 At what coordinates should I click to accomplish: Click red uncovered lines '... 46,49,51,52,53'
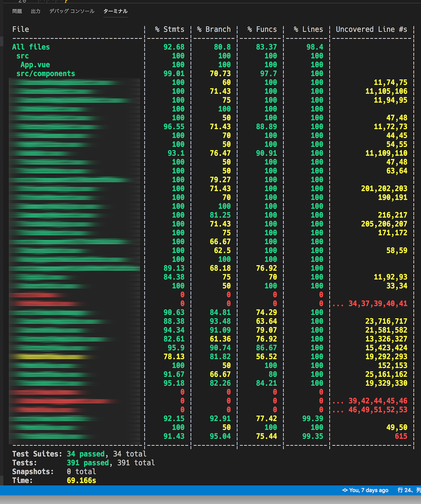[370, 409]
